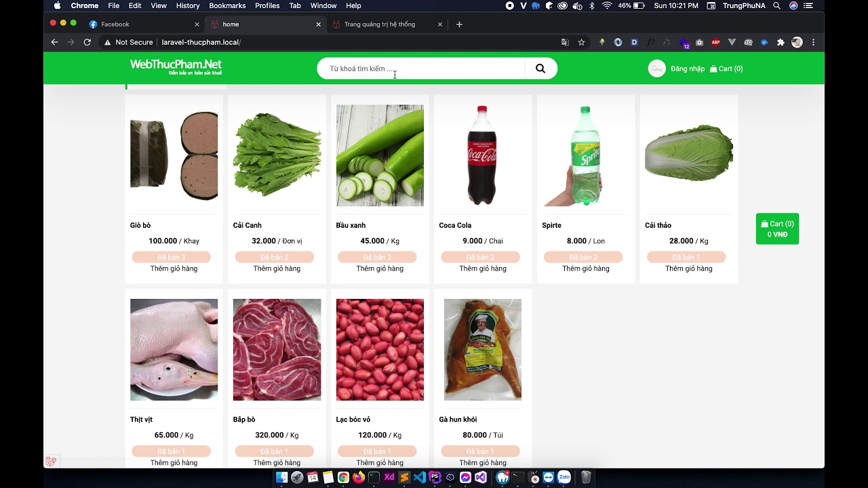Click the search magnifier button in the header
Image resolution: width=868 pixels, height=488 pixels.
click(x=540, y=68)
